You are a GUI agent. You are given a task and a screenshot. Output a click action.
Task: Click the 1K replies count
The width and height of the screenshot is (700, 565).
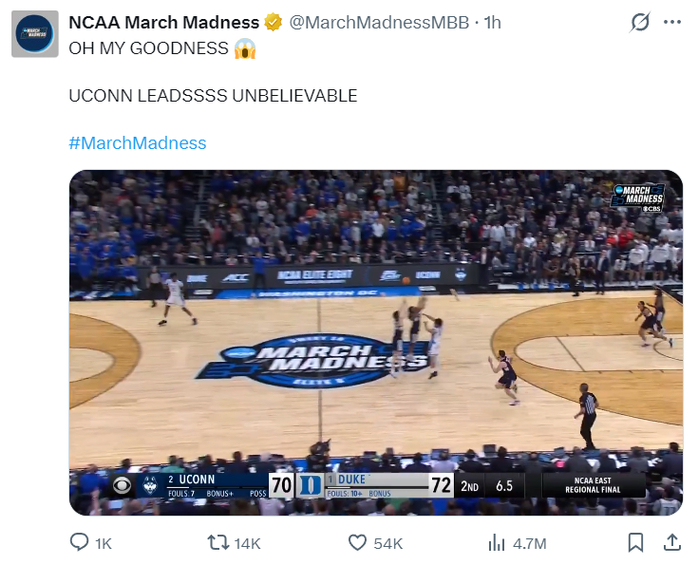click(103, 543)
